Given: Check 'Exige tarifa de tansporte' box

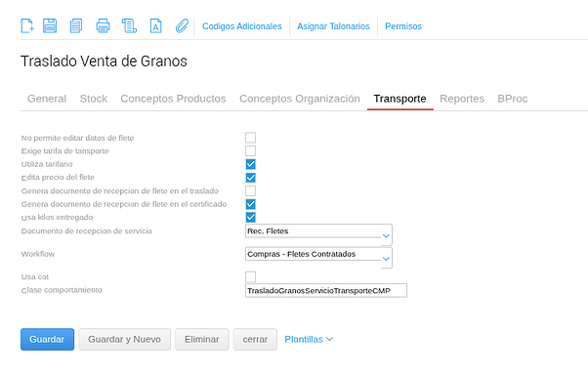Looking at the screenshot, I should click(x=250, y=150).
